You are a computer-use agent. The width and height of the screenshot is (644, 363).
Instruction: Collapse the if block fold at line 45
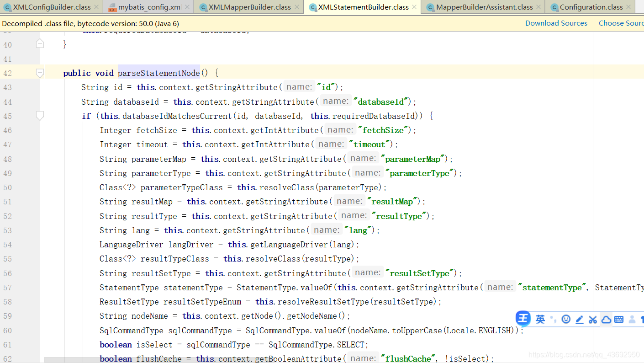point(40,116)
